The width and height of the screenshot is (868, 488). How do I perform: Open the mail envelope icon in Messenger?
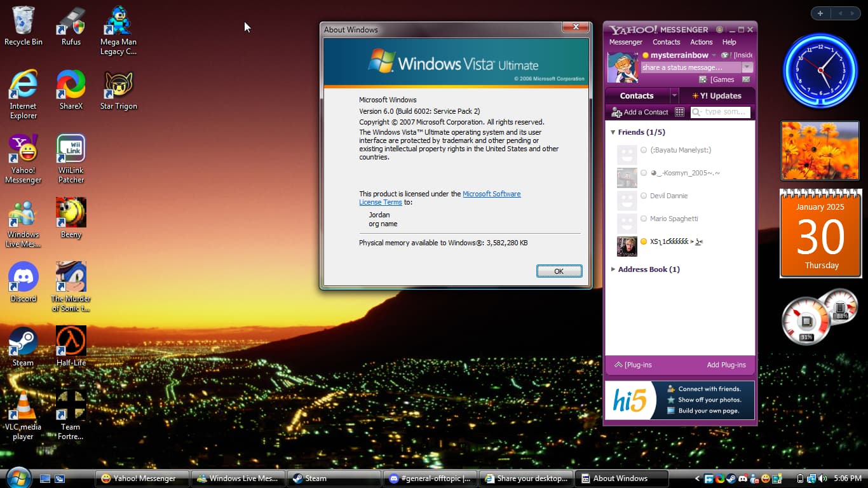(746, 79)
